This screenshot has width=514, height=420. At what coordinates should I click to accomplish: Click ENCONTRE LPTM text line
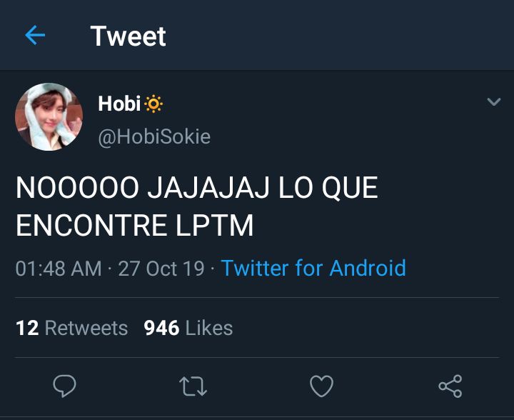135,225
